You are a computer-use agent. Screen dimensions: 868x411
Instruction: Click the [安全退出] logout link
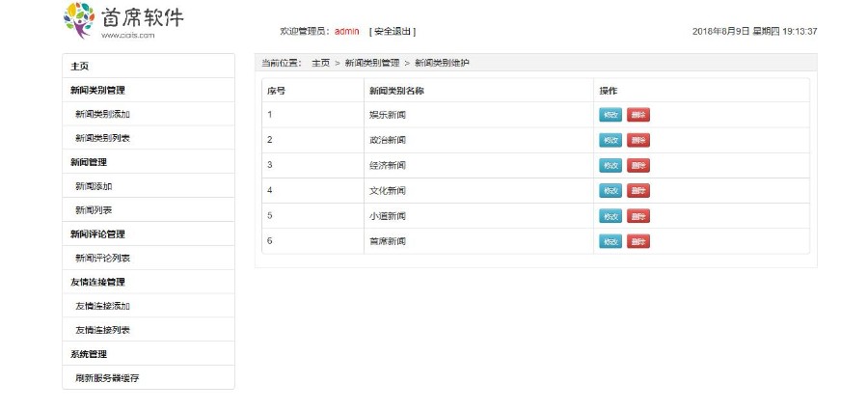[x=393, y=32]
